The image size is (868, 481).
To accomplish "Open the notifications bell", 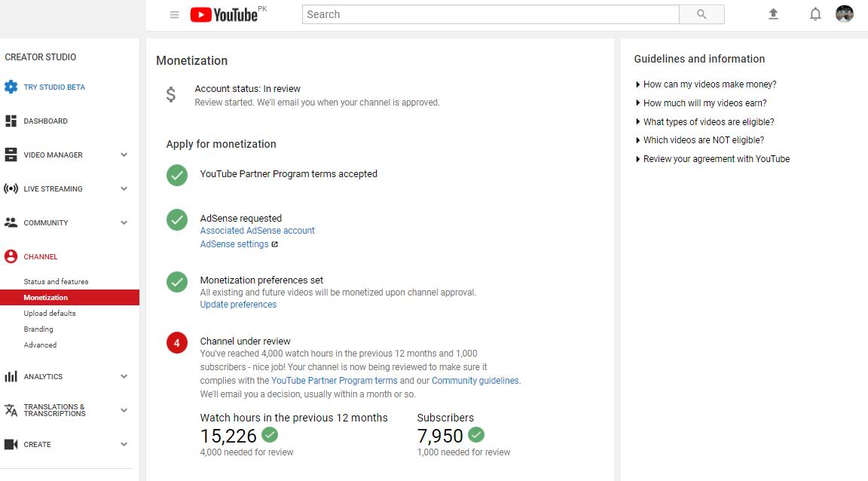I will pyautogui.click(x=815, y=14).
